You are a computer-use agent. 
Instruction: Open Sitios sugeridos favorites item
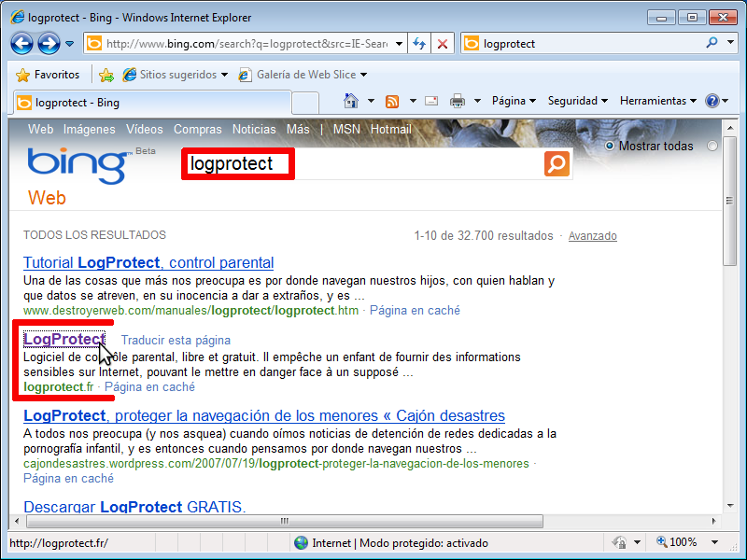(x=175, y=75)
